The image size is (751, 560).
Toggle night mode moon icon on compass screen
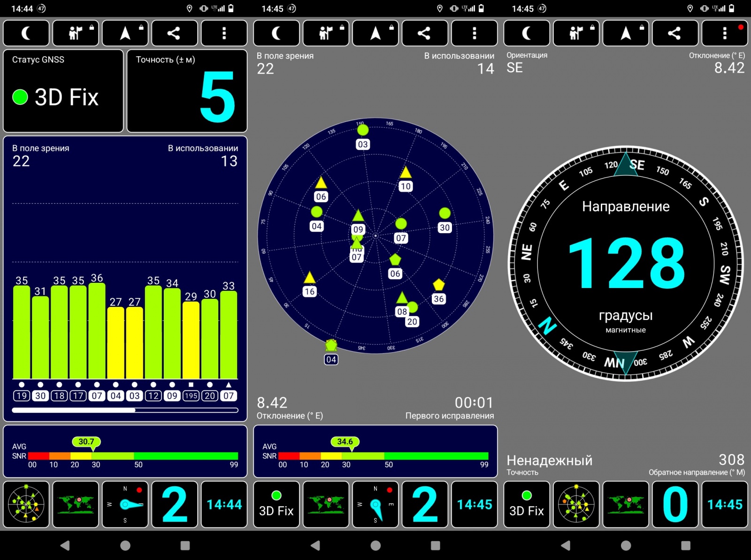pyautogui.click(x=527, y=33)
